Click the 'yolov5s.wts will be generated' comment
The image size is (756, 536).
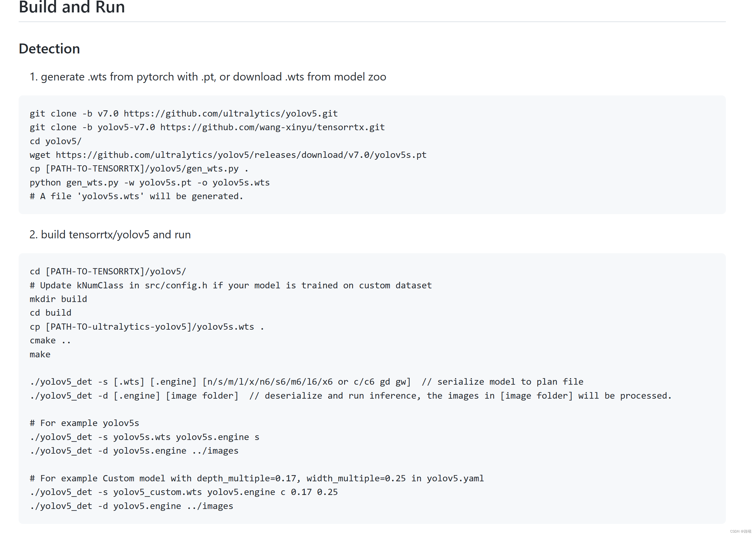click(x=136, y=196)
